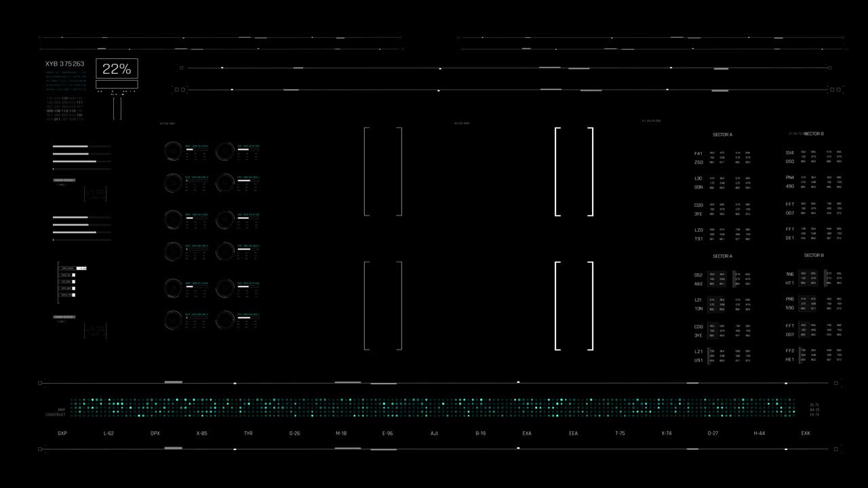Click the HE1 code
The height and width of the screenshot is (488, 868).
coord(790,360)
